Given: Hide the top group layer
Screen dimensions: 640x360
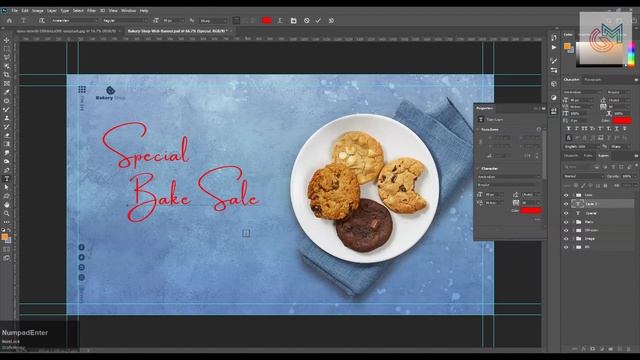Looking at the screenshot, I should [566, 195].
